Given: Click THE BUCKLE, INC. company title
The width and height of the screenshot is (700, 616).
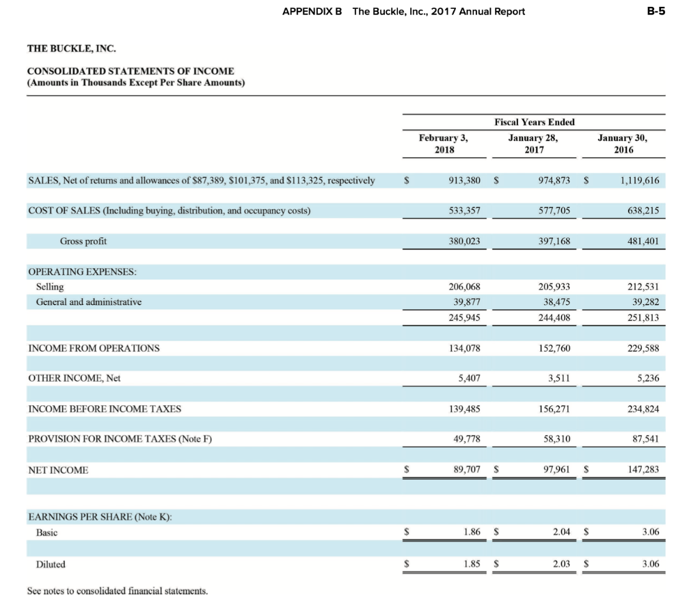Looking at the screenshot, I should coord(71,49).
